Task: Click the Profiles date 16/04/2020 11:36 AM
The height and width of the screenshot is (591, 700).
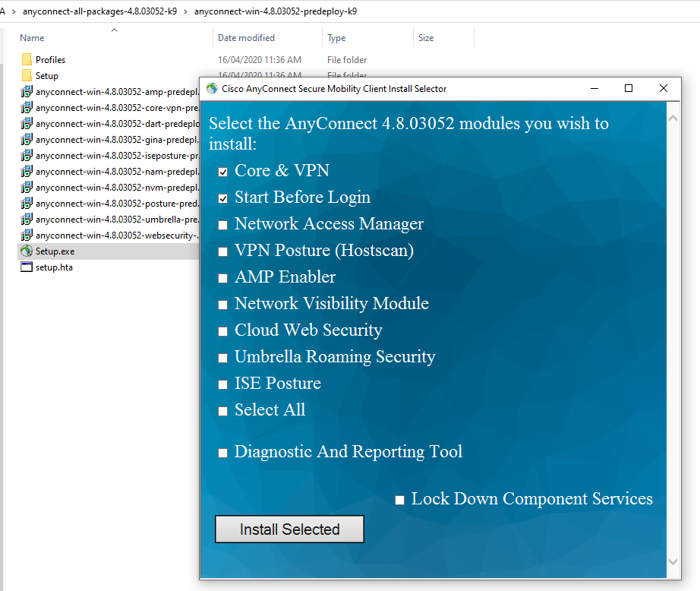Action: (260, 59)
